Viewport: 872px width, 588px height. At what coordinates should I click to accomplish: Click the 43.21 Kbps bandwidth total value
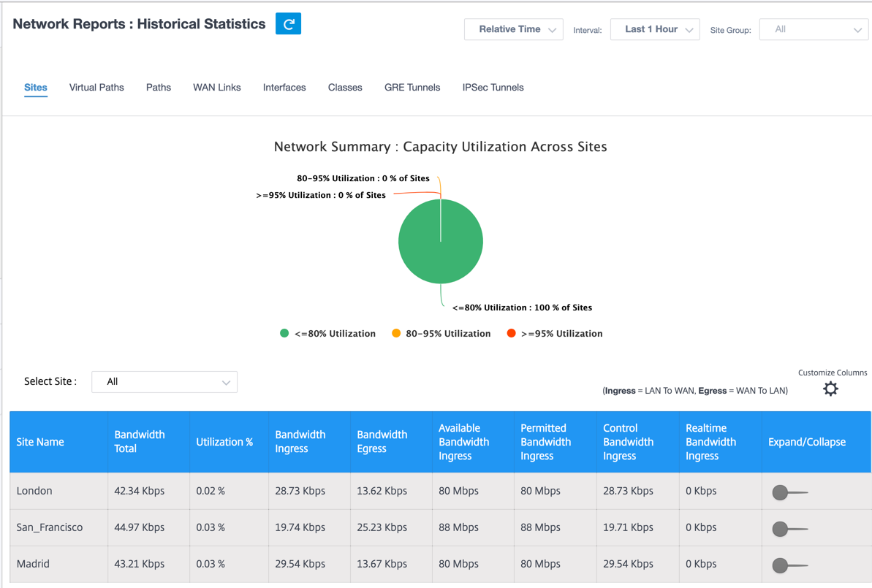tap(139, 564)
